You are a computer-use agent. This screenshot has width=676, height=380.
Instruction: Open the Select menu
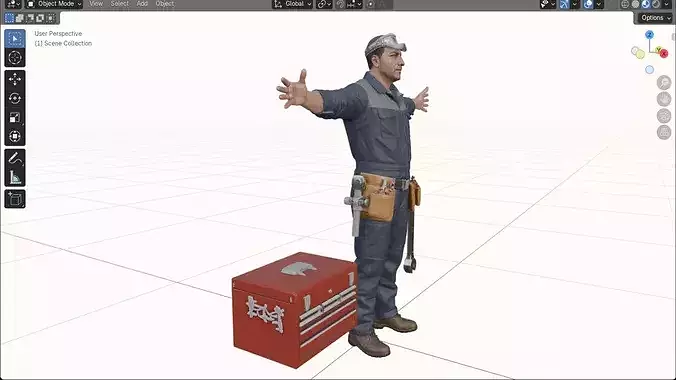[119, 3]
